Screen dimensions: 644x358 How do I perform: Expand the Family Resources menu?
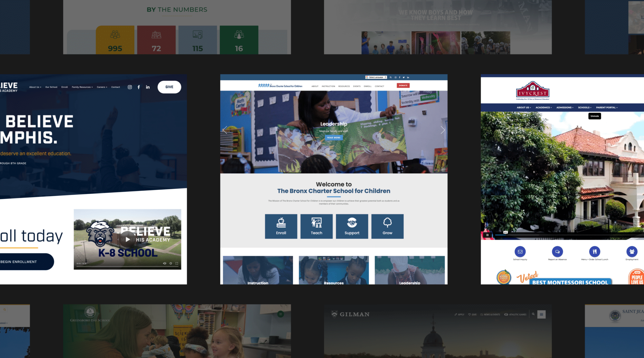point(82,87)
